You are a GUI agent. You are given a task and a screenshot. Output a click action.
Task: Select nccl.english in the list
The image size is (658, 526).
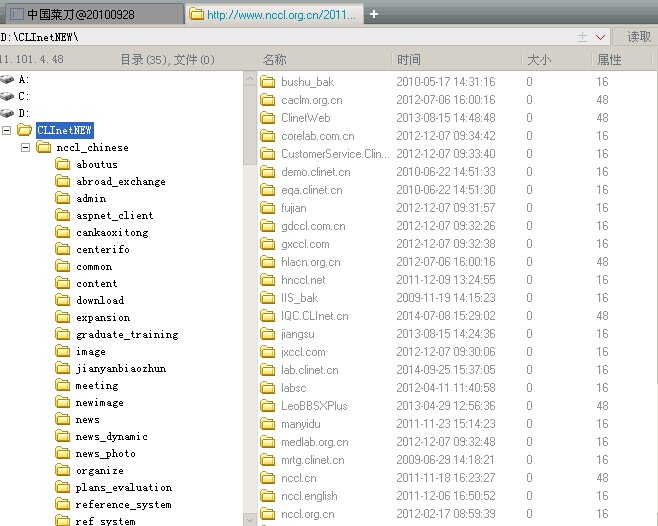pos(309,496)
